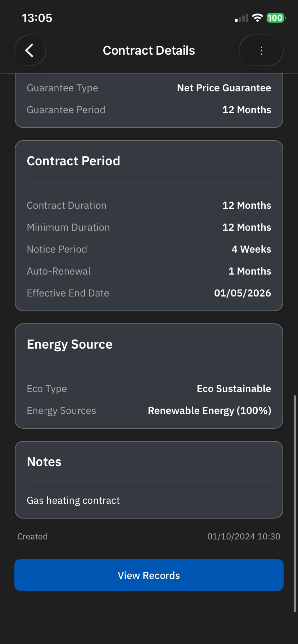Select the Energy Source section header
Image resolution: width=298 pixels, height=644 pixels.
coord(70,344)
